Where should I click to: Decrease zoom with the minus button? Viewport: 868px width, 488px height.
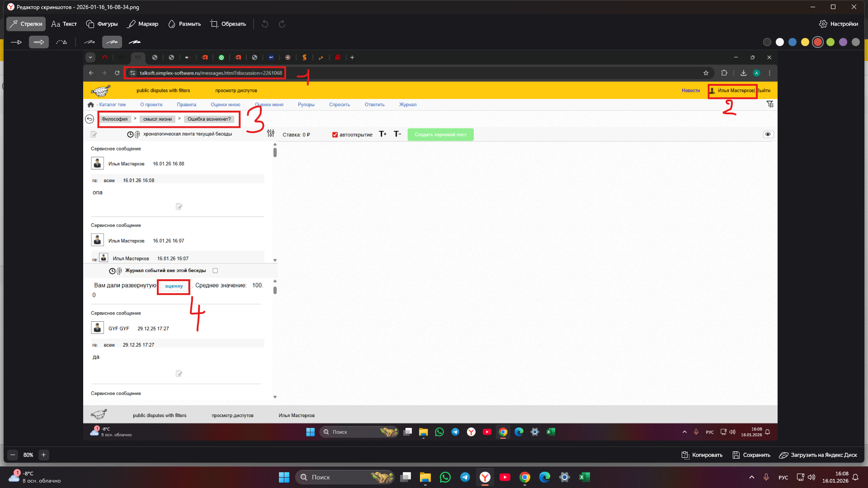[13, 455]
